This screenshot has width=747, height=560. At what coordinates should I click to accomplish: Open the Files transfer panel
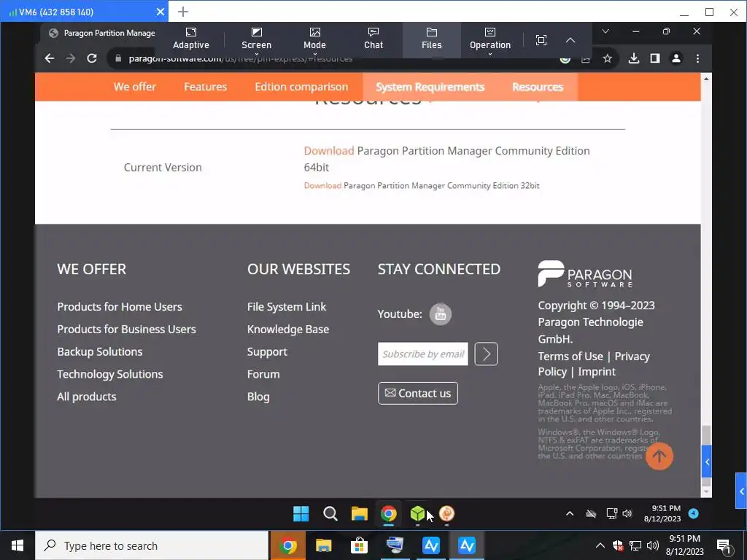pyautogui.click(x=432, y=39)
